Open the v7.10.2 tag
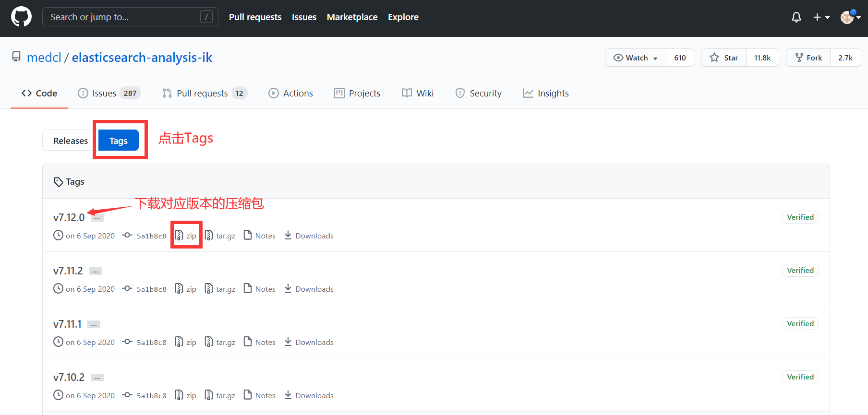Screen dimensions: 868x415 (69, 377)
